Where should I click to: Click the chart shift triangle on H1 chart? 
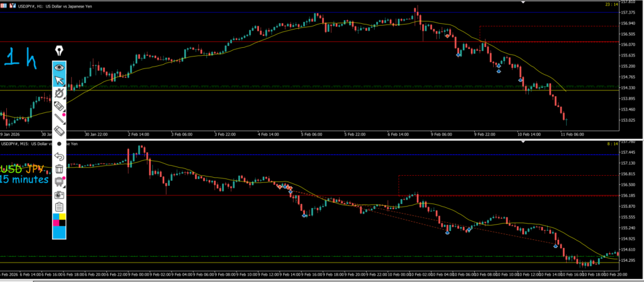[x=523, y=3]
